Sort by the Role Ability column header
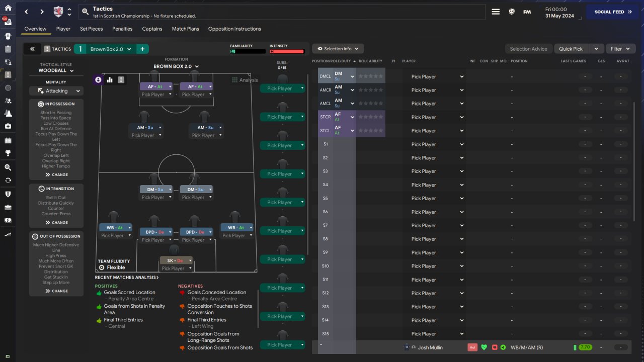 (x=370, y=61)
